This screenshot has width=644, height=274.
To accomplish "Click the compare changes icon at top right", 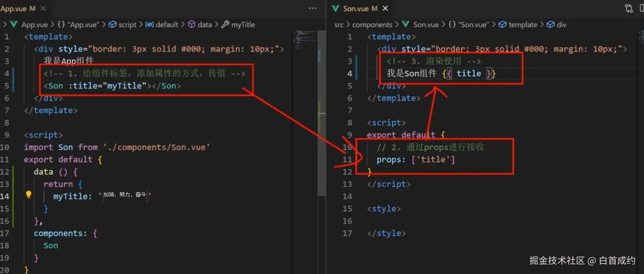I will [629, 8].
